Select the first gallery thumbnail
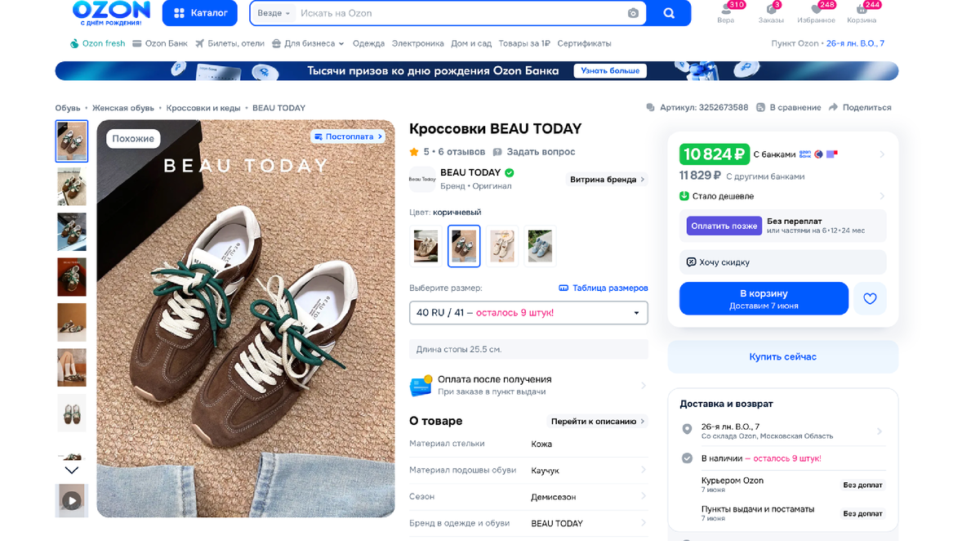 pyautogui.click(x=72, y=141)
